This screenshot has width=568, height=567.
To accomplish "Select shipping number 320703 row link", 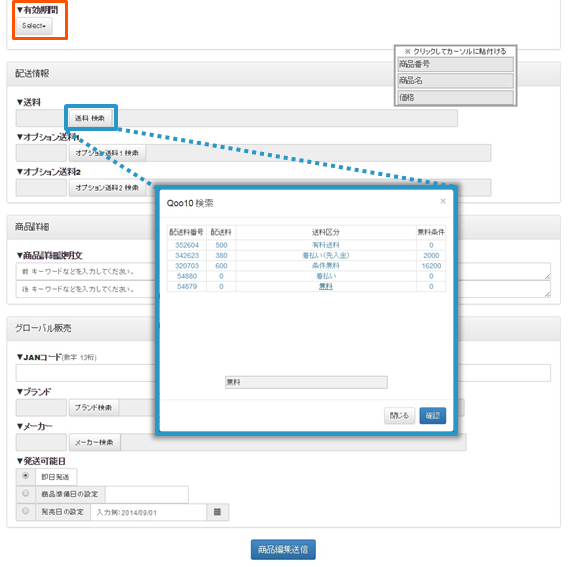I will 187,266.
